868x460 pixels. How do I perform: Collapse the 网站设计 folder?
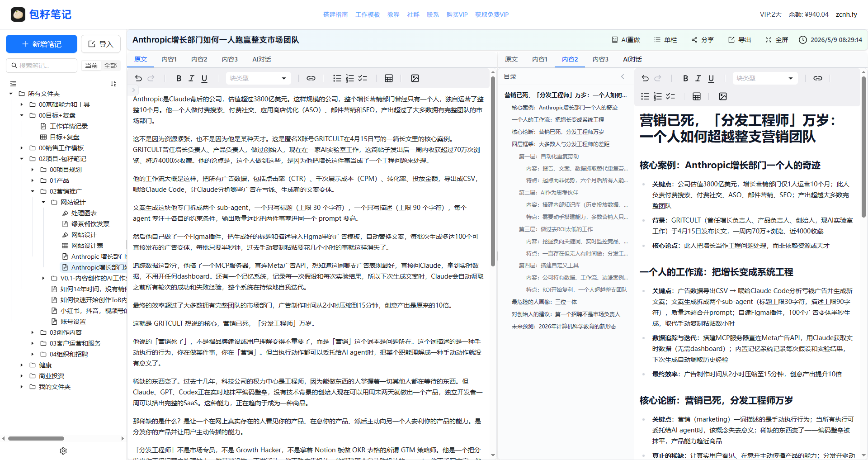43,202
